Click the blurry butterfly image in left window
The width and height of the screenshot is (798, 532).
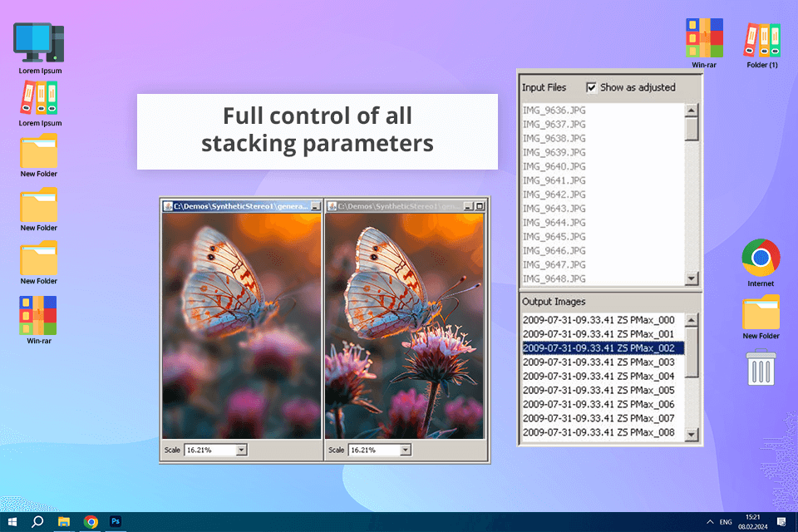pyautogui.click(x=242, y=326)
